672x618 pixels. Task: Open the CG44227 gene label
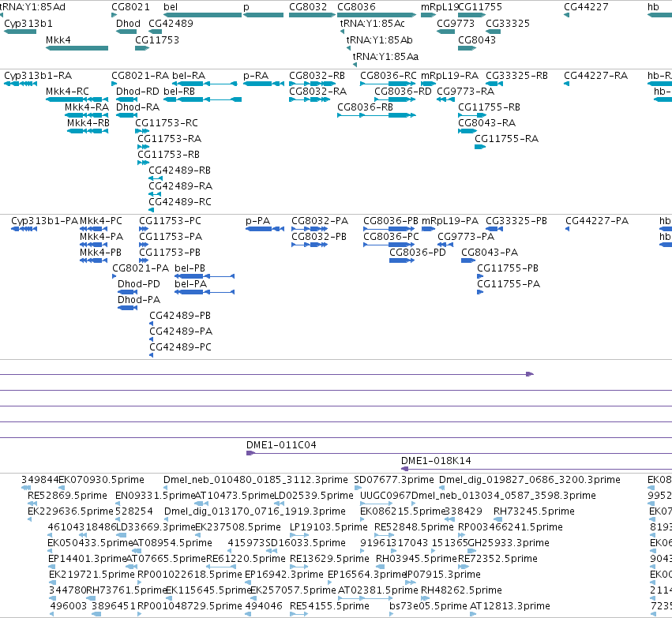click(586, 7)
